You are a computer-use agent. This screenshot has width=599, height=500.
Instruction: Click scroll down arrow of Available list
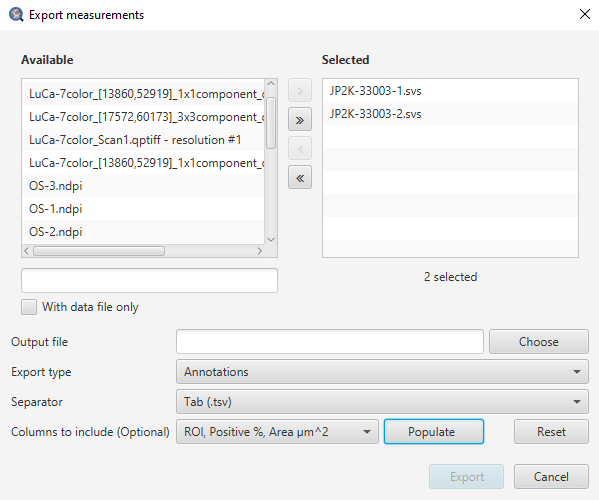point(271,240)
